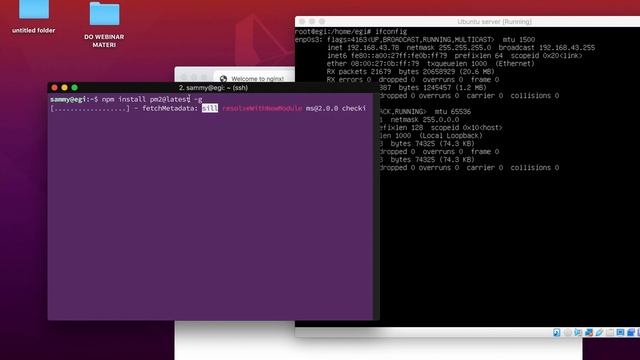Click the 'mtu 1500' value text
The height and width of the screenshot is (360, 640).
(x=518, y=40)
